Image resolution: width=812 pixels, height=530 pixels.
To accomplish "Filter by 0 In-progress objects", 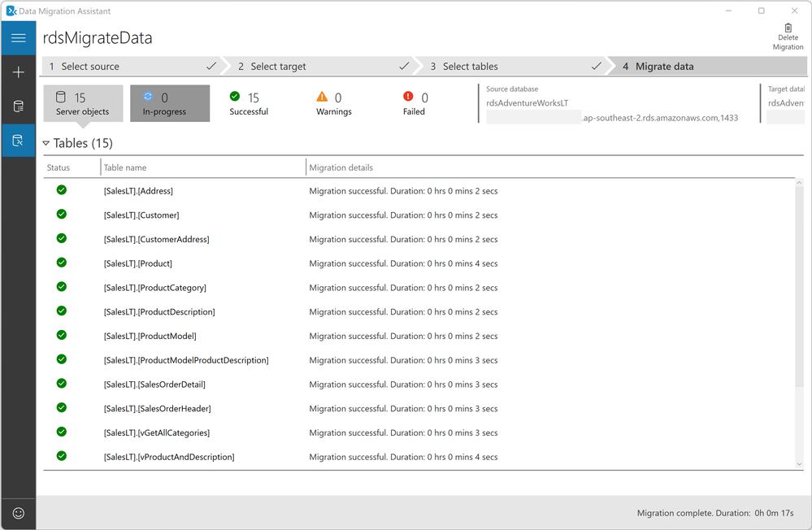I will click(170, 103).
